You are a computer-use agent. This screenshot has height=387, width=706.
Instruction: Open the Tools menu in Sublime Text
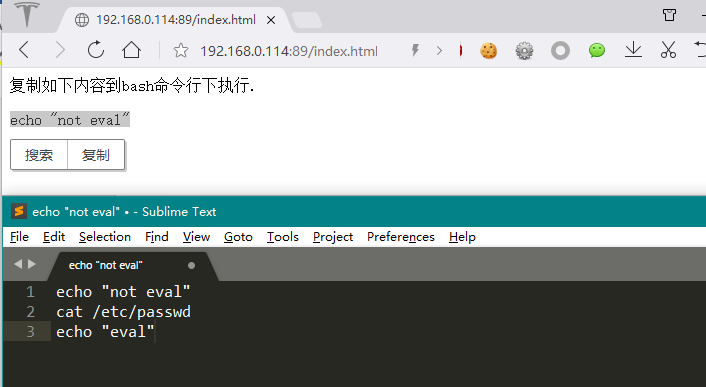(x=283, y=237)
